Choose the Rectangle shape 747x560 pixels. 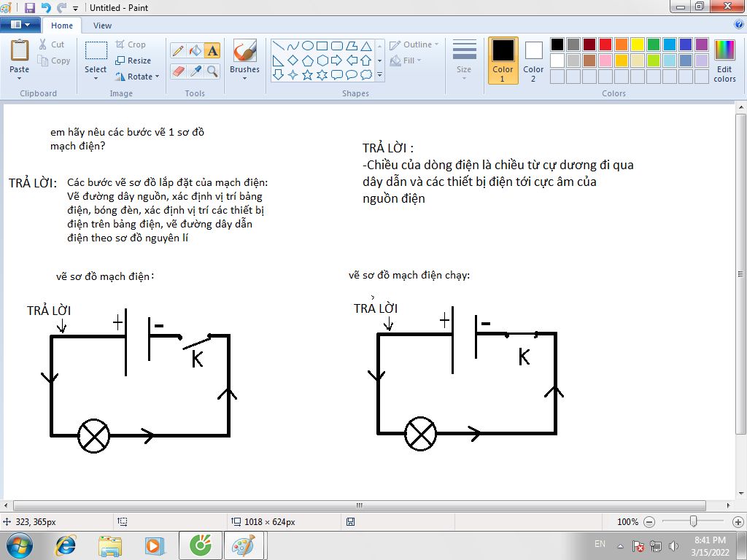pyautogui.click(x=322, y=46)
